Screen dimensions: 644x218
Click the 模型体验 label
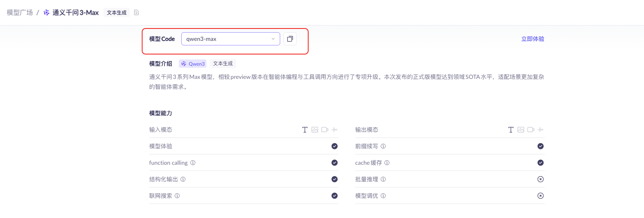161,146
